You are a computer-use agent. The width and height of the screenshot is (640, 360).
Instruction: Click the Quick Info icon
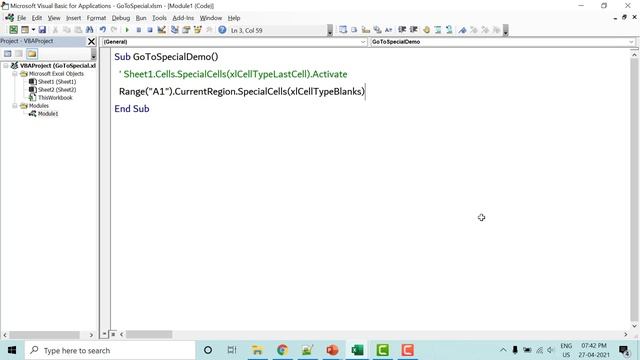(x=366, y=30)
